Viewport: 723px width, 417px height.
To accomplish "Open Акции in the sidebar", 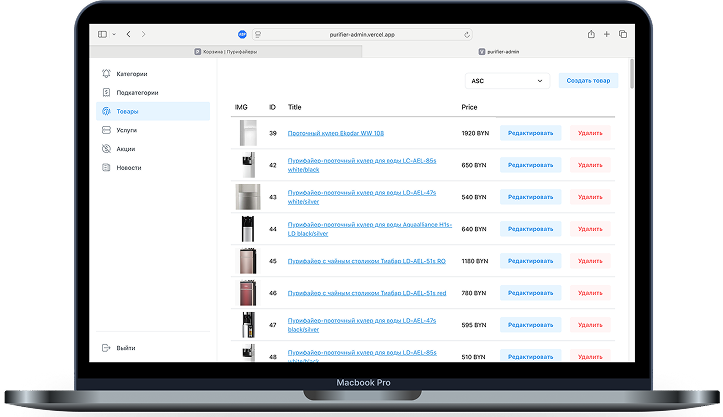I will click(153, 149).
